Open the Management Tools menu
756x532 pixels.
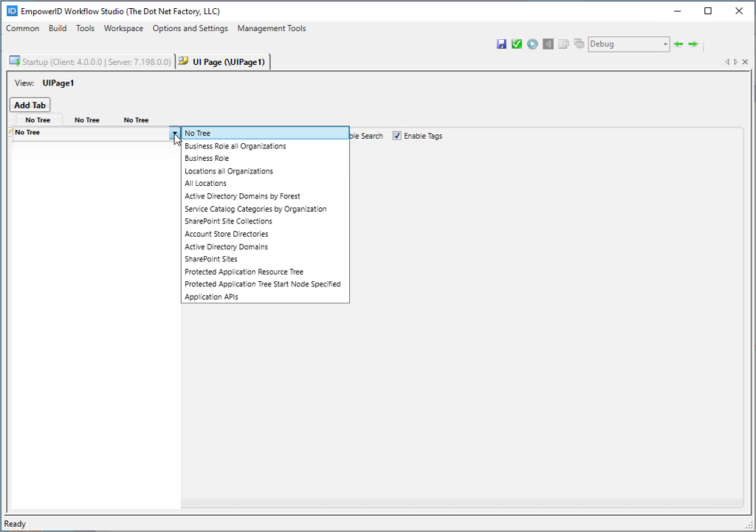point(271,29)
